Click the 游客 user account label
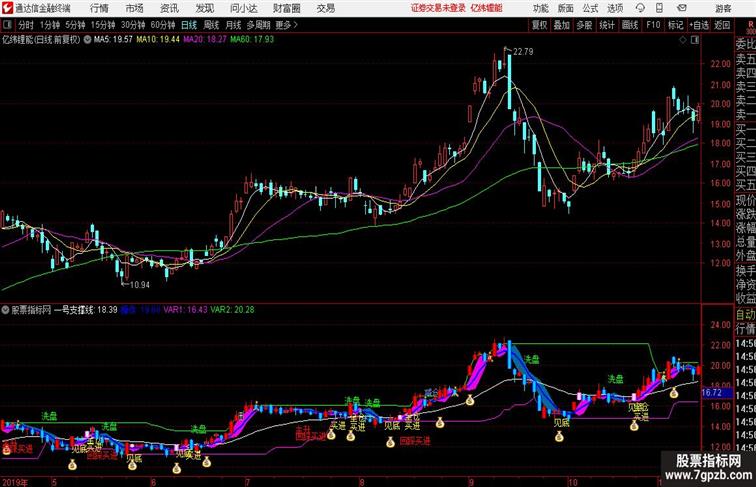 click(723, 8)
